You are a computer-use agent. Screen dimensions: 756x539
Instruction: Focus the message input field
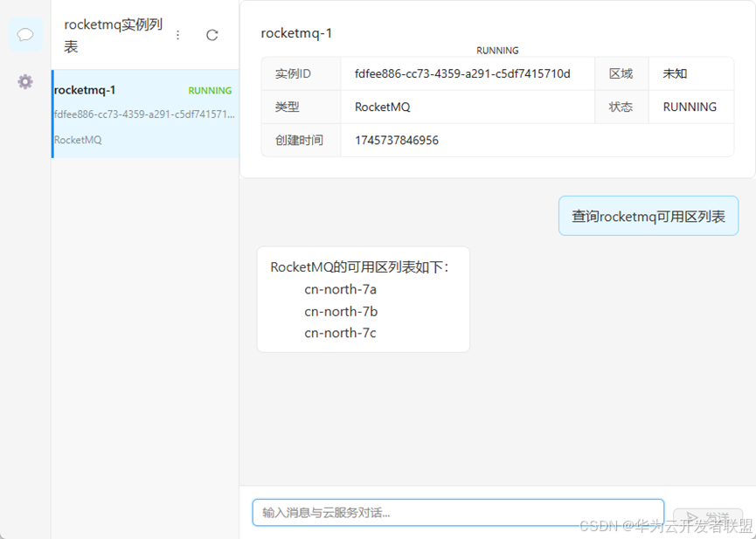tap(458, 513)
